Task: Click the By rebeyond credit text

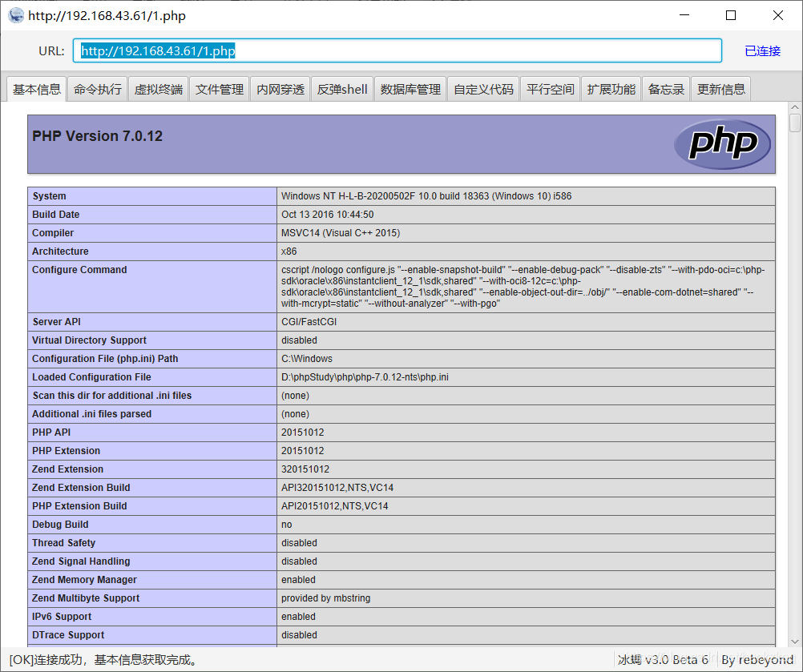Action: click(x=757, y=660)
